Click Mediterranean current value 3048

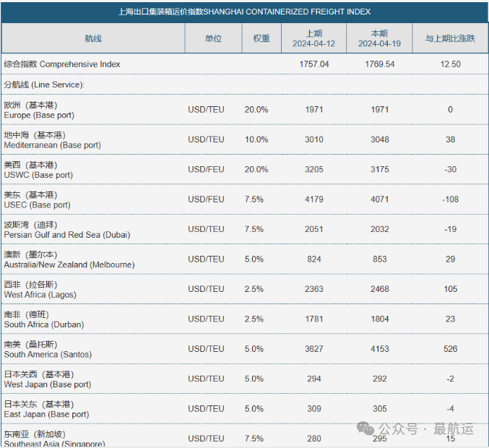(x=379, y=139)
